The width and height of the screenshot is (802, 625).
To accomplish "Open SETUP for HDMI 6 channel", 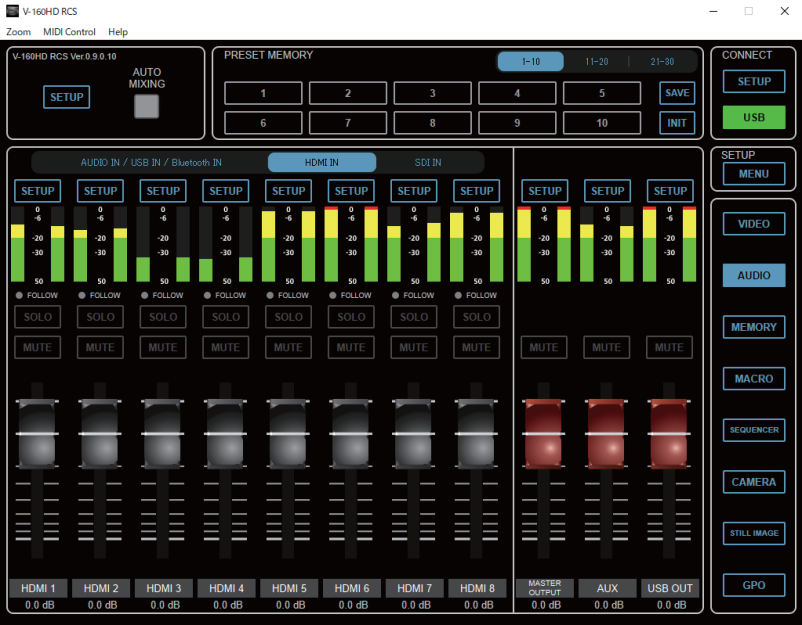I will 351,191.
